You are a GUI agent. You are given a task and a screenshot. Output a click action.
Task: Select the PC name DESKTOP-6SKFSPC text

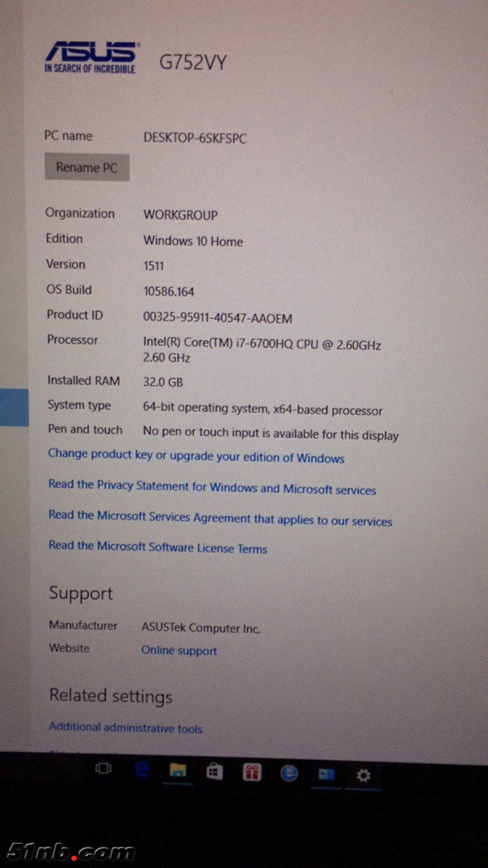tap(195, 138)
